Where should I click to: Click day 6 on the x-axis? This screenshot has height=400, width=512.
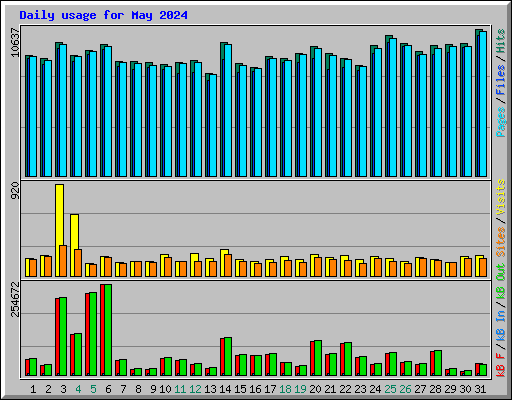click(x=108, y=389)
